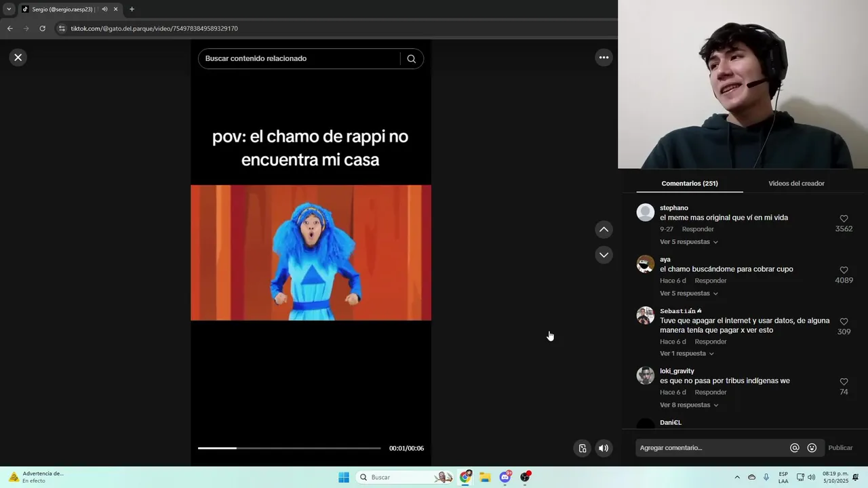Open the ESP LAA language switcher
Image resolution: width=868 pixels, height=488 pixels.
[x=783, y=477]
